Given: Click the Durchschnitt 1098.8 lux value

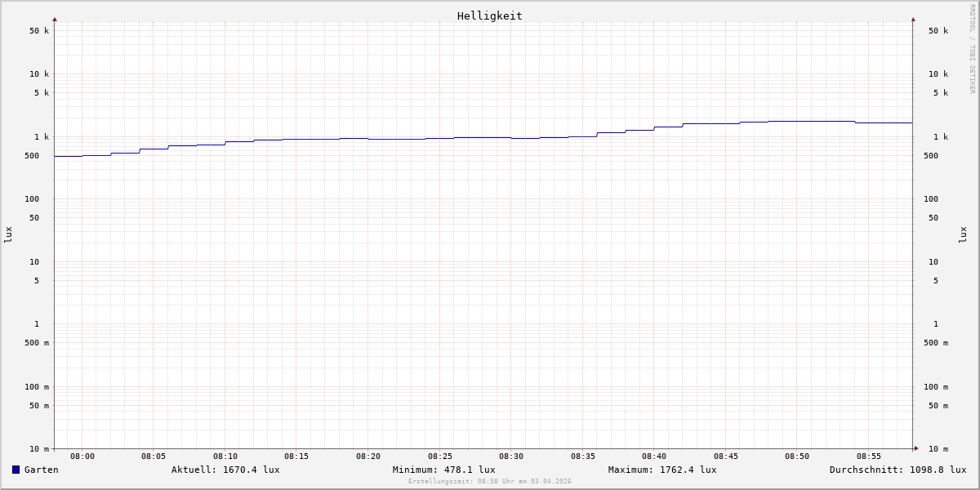Looking at the screenshot, I should point(898,470).
